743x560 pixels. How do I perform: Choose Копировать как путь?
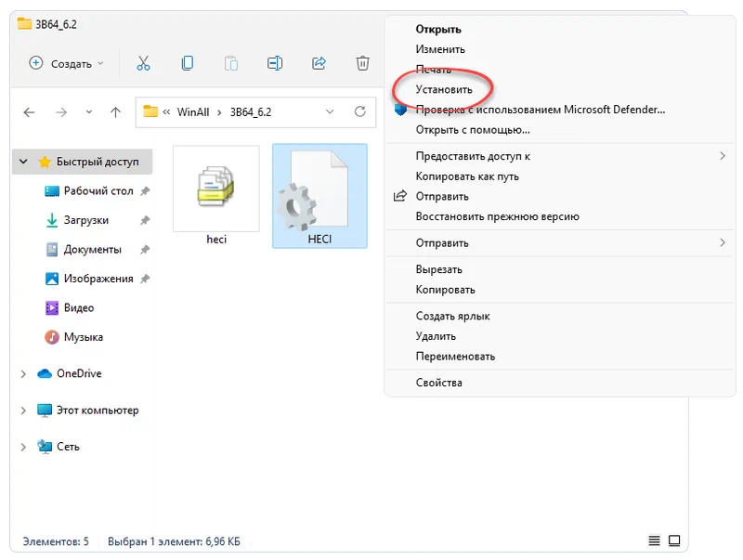coord(467,176)
